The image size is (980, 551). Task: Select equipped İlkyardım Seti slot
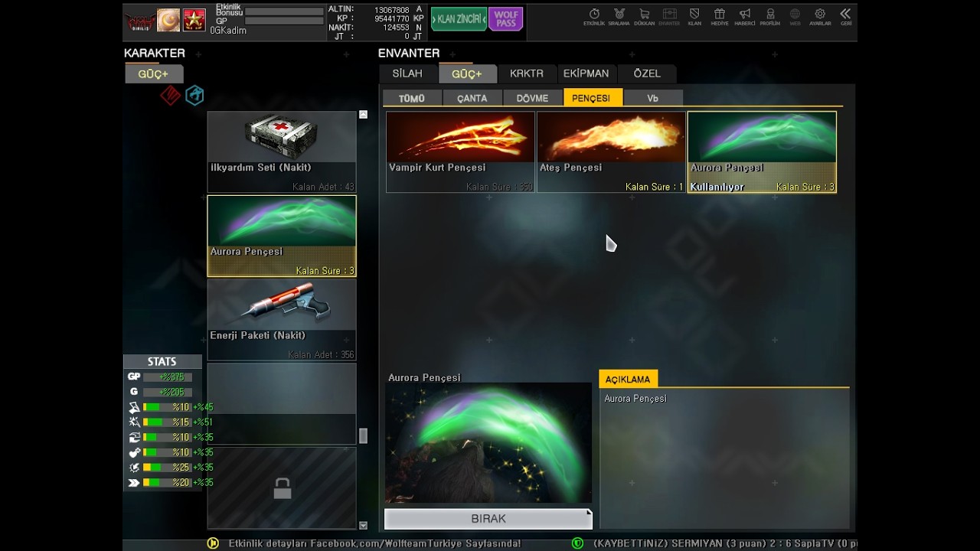pos(282,152)
